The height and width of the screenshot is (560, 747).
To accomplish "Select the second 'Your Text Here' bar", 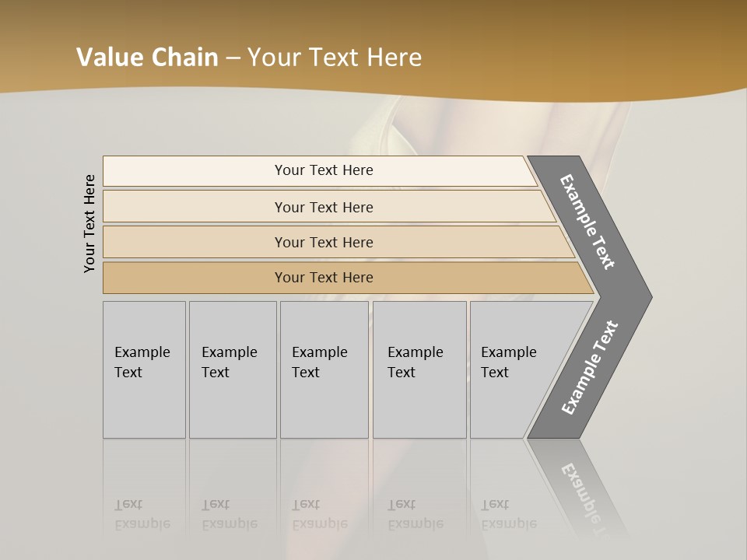I will tap(324, 207).
